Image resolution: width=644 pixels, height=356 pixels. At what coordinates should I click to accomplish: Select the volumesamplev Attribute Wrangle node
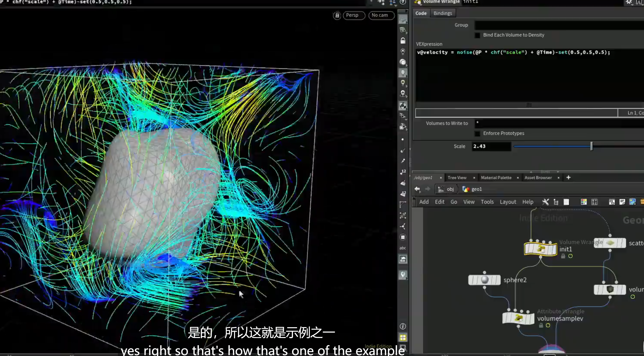tap(518, 318)
